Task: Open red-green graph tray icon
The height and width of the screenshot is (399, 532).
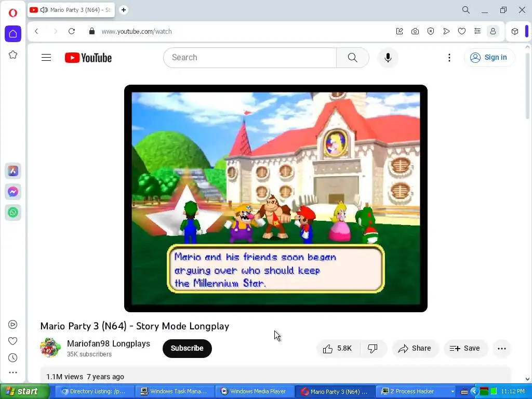Action: pos(484,392)
